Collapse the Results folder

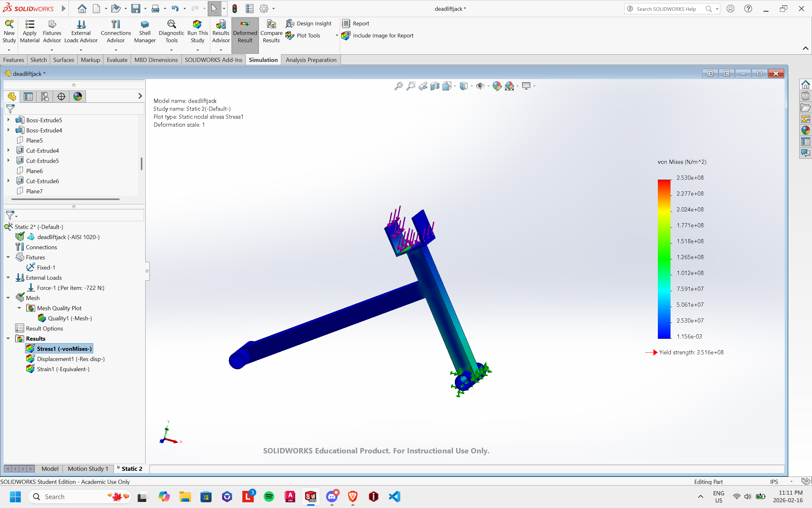tap(8, 338)
